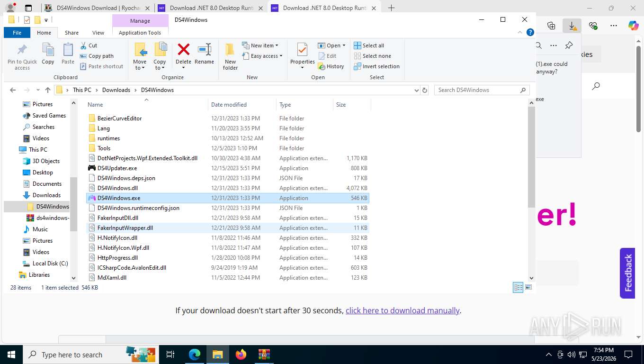Sort by Name column header
This screenshot has width=644, height=364.
click(x=146, y=105)
